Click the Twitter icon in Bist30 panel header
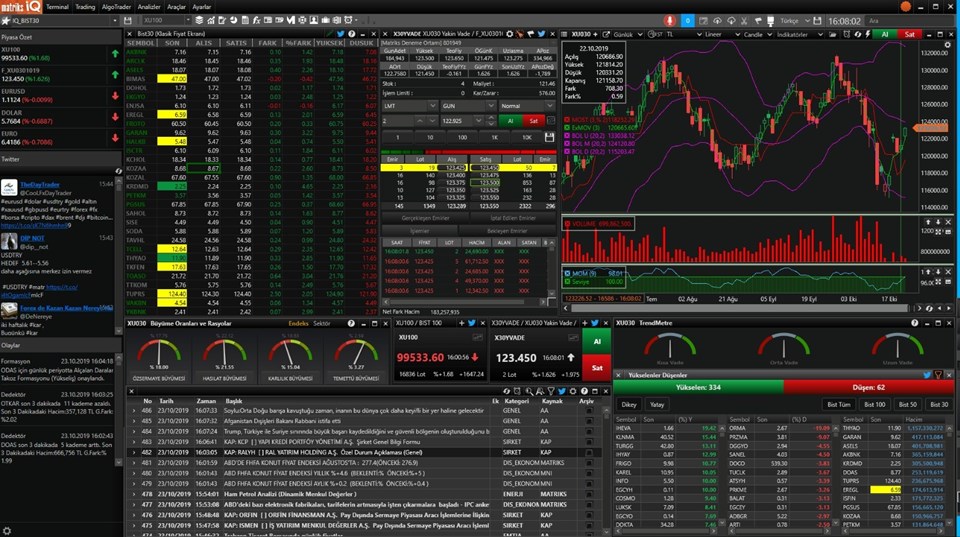This screenshot has width=960, height=537. pyautogui.click(x=341, y=33)
